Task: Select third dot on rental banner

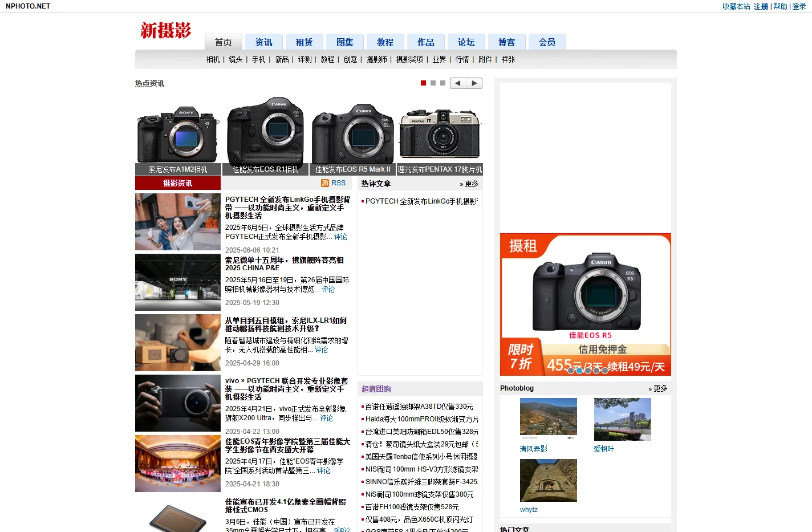Action: pyautogui.click(x=588, y=370)
